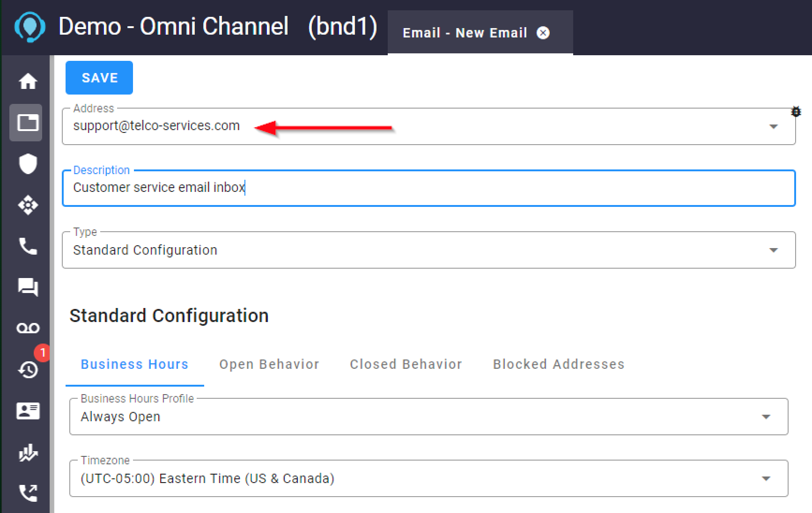Image resolution: width=812 pixels, height=513 pixels.
Task: Click the support@telco-services.com address value
Action: pos(156,126)
